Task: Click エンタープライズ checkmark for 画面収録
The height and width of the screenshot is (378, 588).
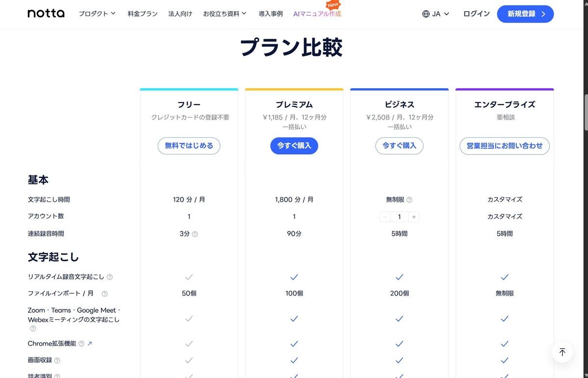Action: pos(505,360)
